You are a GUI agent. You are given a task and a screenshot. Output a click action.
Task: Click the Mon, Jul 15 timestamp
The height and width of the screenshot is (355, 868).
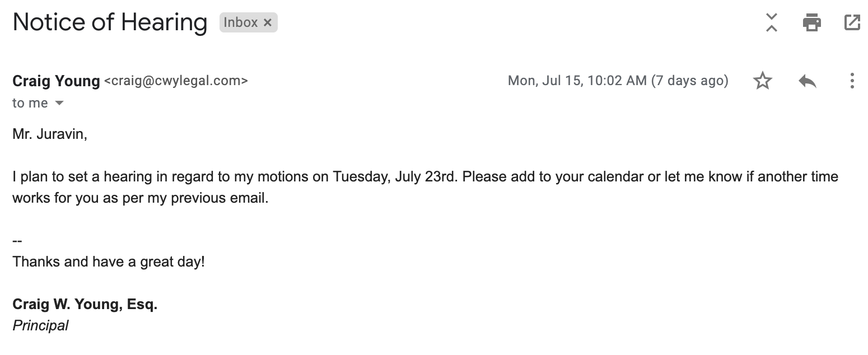pos(618,81)
